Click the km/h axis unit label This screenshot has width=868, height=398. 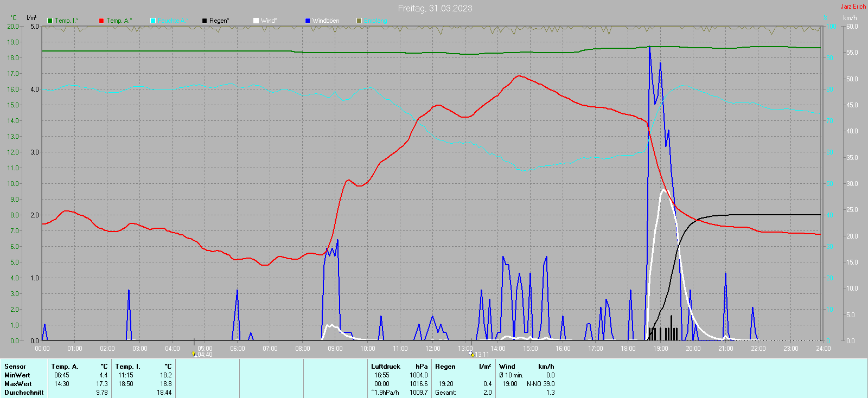point(850,18)
